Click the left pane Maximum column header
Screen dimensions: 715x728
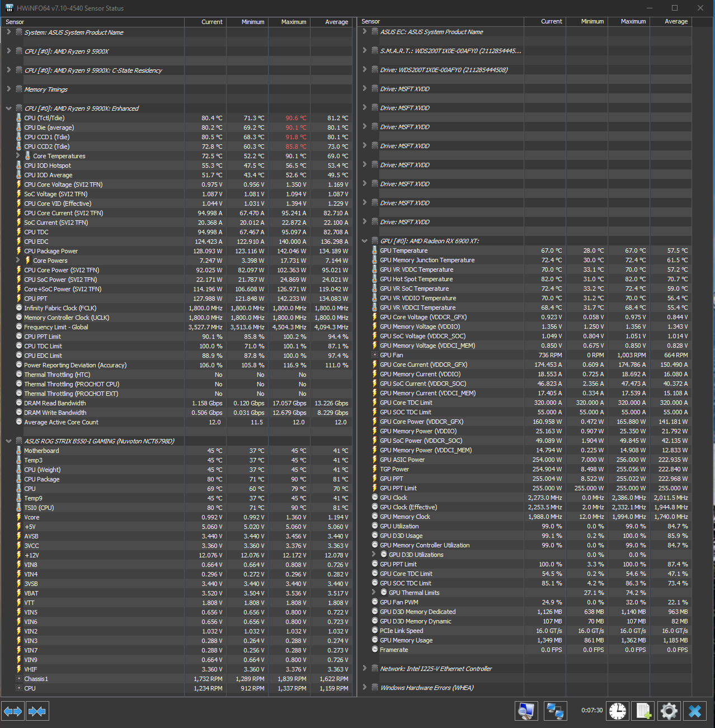[289, 22]
